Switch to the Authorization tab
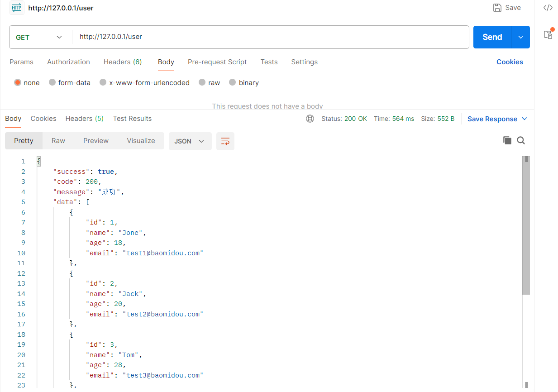Screen dimensions: 558x392 pyautogui.click(x=68, y=62)
